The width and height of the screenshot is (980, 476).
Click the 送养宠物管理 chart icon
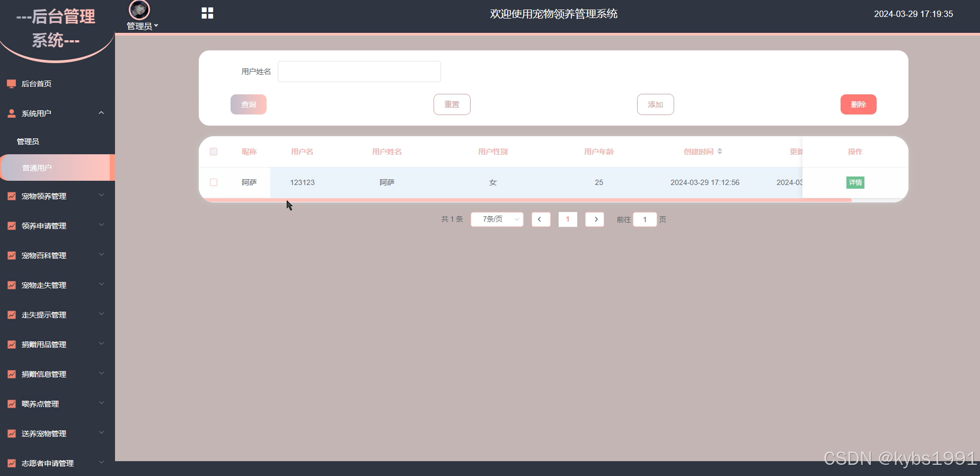click(11, 434)
